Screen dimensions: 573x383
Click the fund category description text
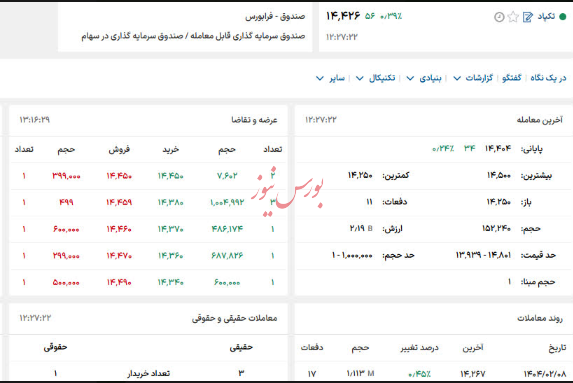tap(193, 36)
